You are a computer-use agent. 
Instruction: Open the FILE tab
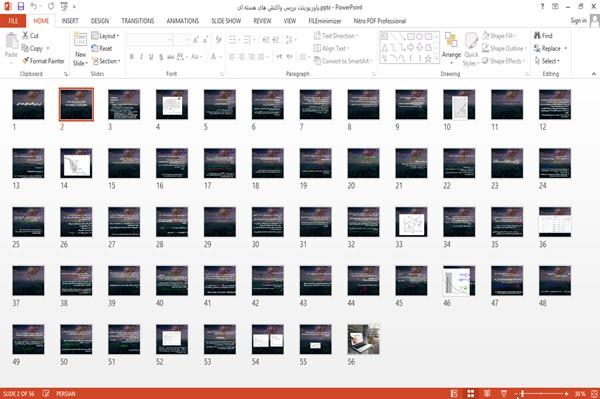point(13,21)
